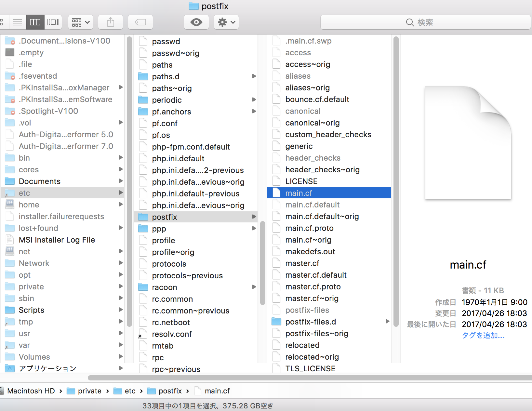Select the LICENSE file icon

(x=276, y=181)
